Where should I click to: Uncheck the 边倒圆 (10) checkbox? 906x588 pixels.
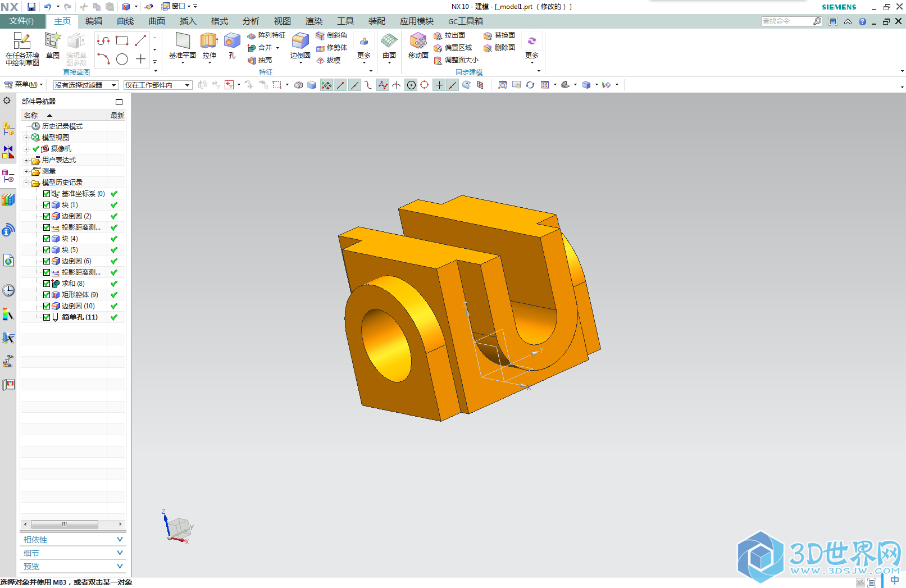pyautogui.click(x=47, y=306)
